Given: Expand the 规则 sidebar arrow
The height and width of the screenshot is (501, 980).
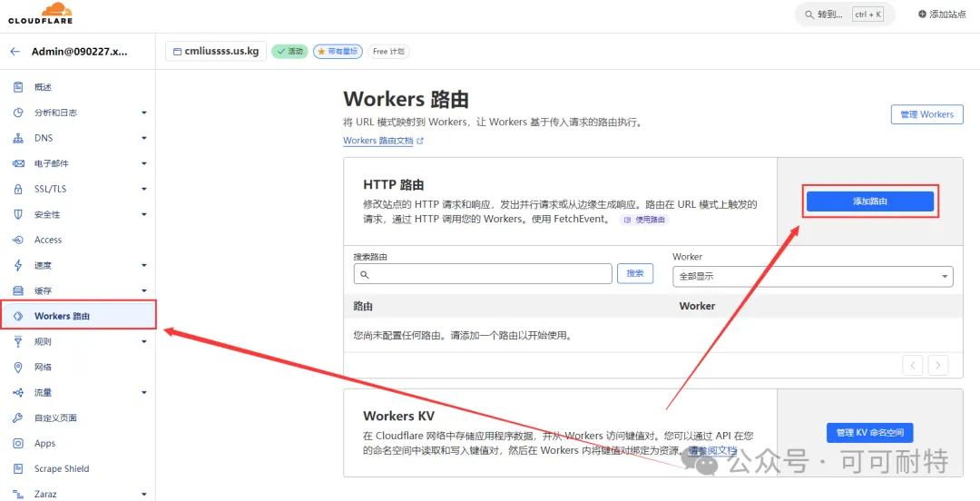Looking at the screenshot, I should point(144,341).
